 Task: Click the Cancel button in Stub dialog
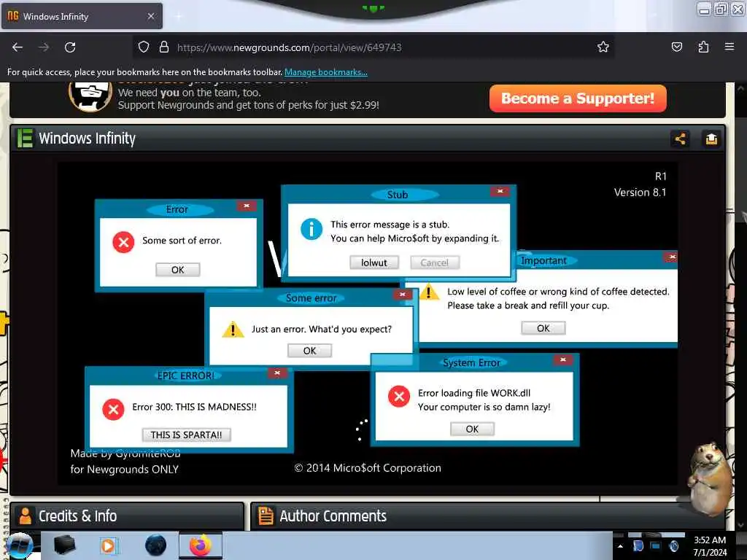pyautogui.click(x=435, y=262)
